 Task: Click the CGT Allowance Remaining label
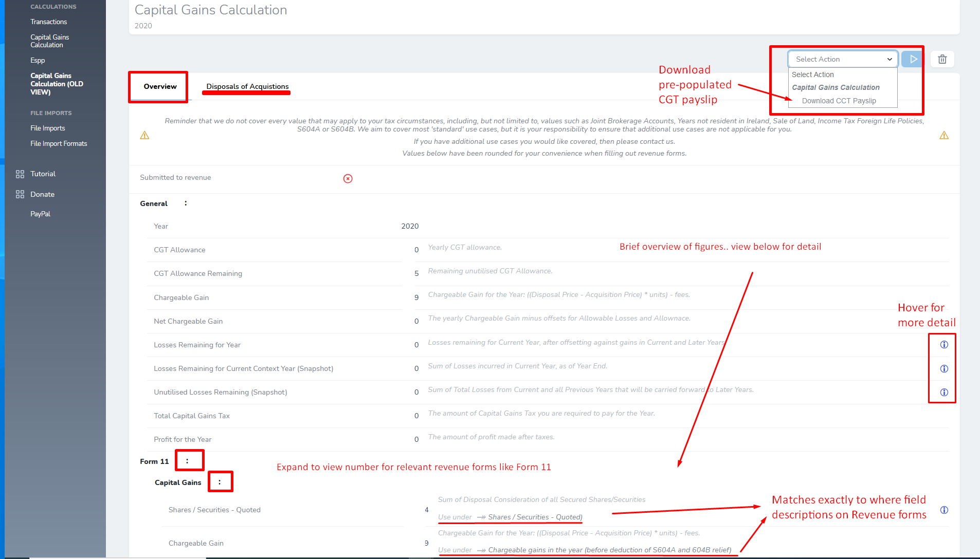pos(198,273)
